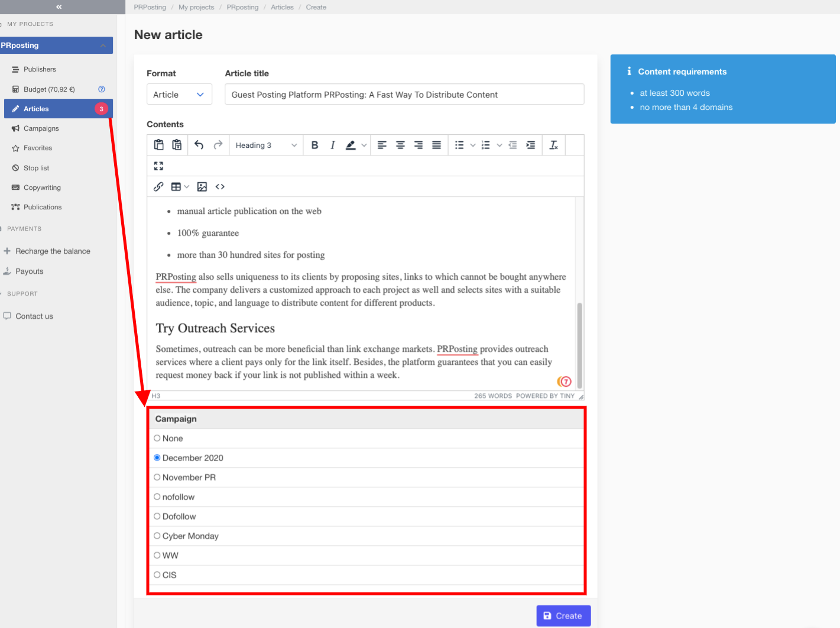This screenshot has height=628, width=840.
Task: Open the Articles breadcrumb link
Action: pos(282,7)
